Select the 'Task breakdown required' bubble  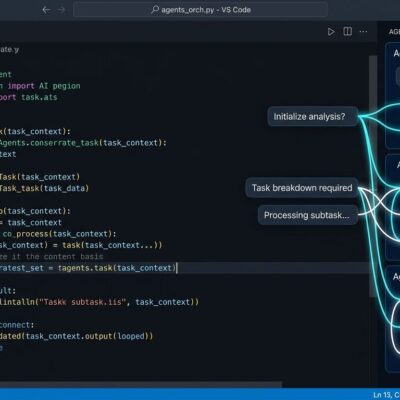pos(302,188)
